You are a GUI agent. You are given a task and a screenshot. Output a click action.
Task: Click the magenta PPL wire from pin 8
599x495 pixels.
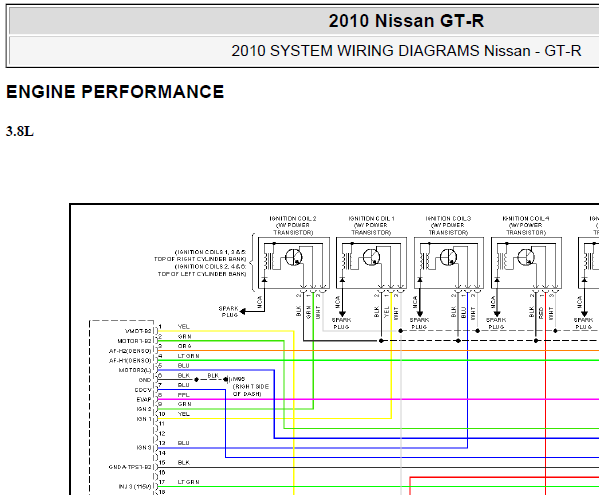point(378,400)
